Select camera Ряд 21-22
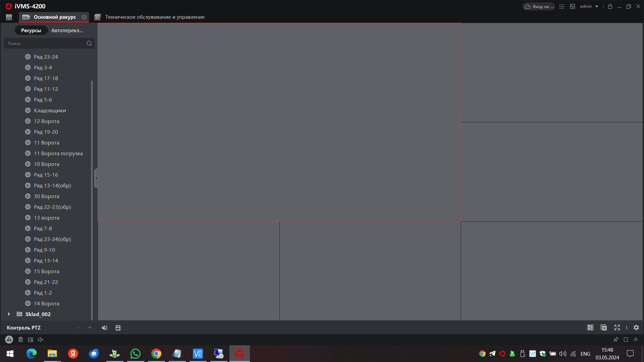Screen dimensions: 644x362 coord(46,282)
